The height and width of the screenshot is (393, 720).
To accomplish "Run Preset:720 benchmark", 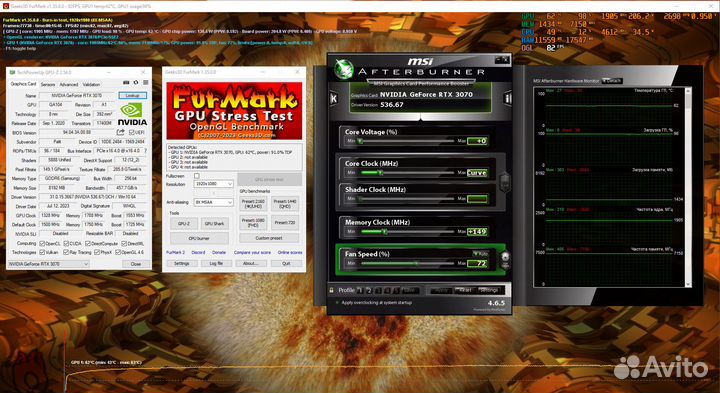I will pos(285,223).
